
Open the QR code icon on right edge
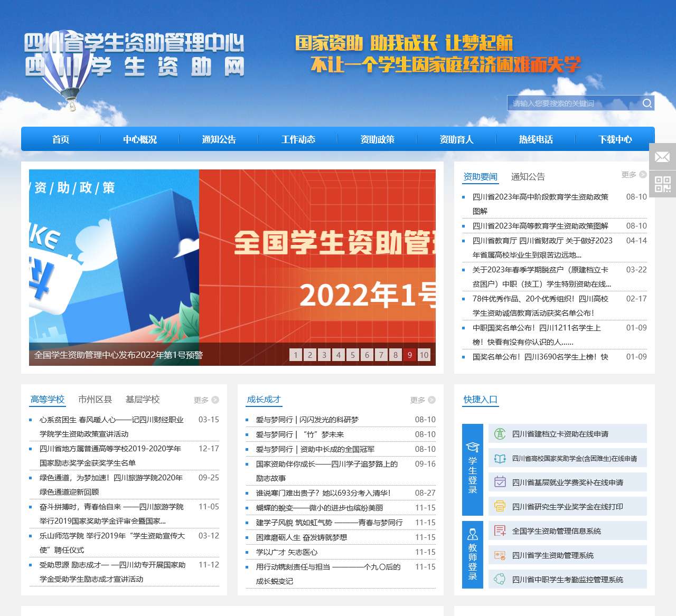(662, 184)
